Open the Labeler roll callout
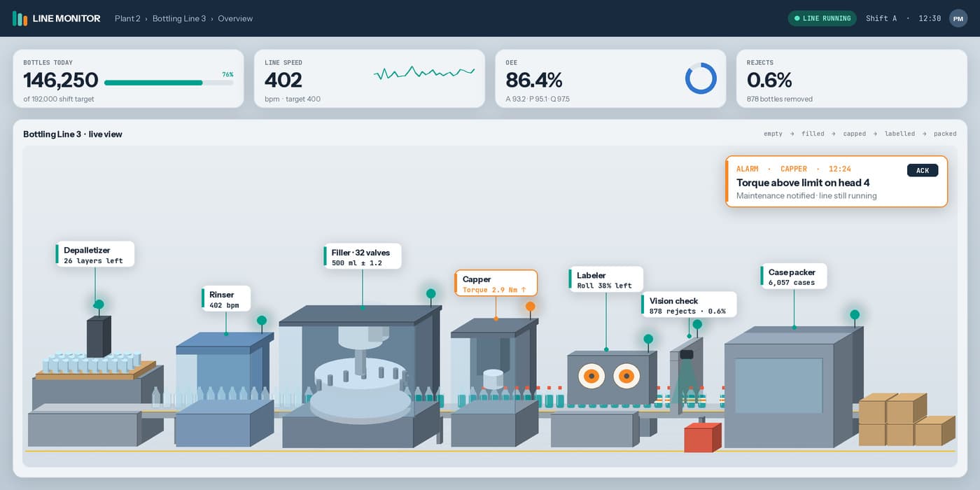Image resolution: width=980 pixels, height=490 pixels. pyautogui.click(x=606, y=279)
